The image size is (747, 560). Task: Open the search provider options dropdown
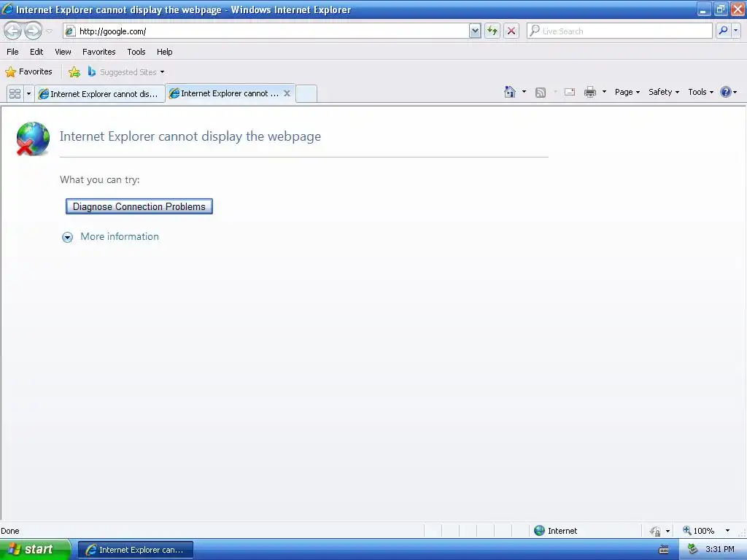(x=735, y=31)
